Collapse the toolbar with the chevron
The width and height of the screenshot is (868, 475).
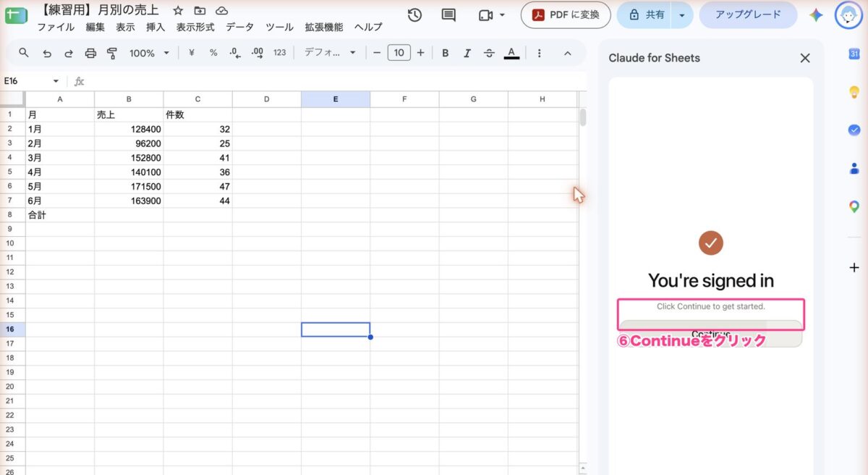pos(567,53)
